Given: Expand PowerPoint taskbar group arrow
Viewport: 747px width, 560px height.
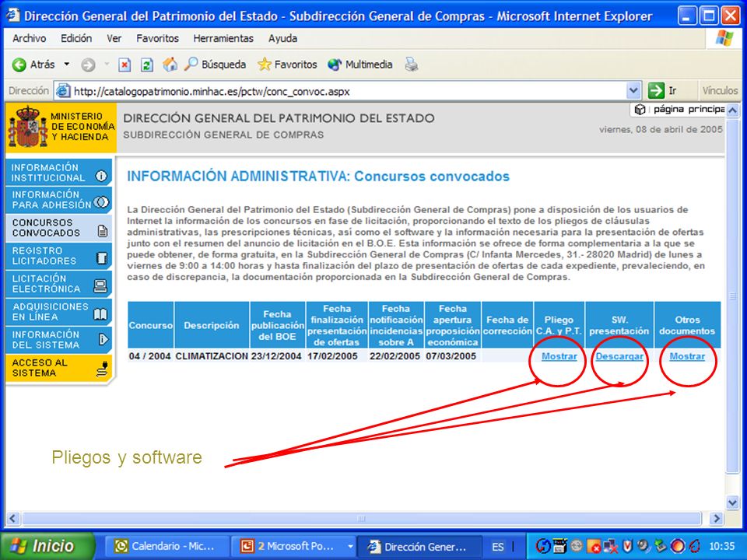Looking at the screenshot, I should pos(350,546).
